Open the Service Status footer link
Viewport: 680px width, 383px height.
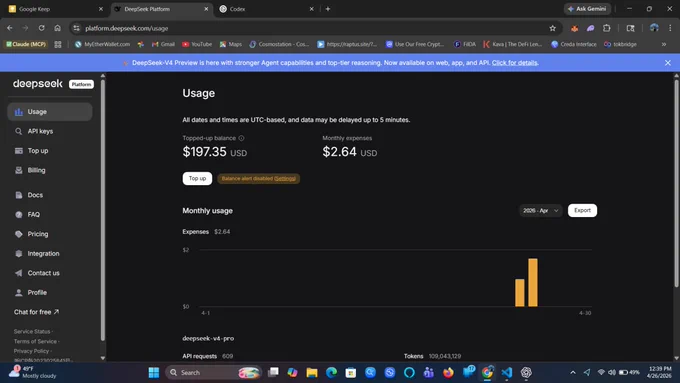point(32,331)
